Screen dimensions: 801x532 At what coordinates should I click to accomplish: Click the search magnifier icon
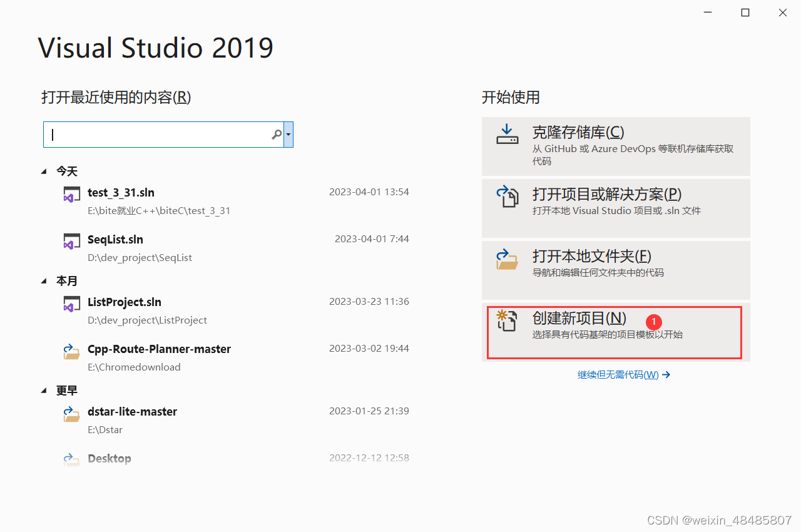point(277,135)
